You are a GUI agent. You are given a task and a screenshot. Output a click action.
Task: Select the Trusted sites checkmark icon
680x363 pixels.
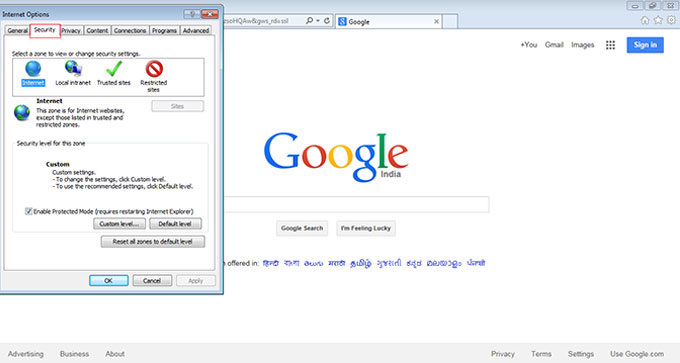coord(114,69)
